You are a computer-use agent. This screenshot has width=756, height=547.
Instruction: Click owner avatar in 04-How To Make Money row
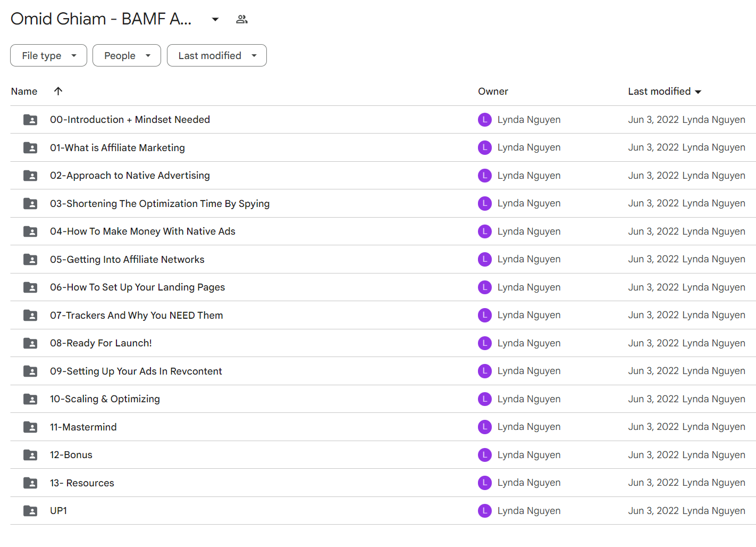[x=485, y=231]
